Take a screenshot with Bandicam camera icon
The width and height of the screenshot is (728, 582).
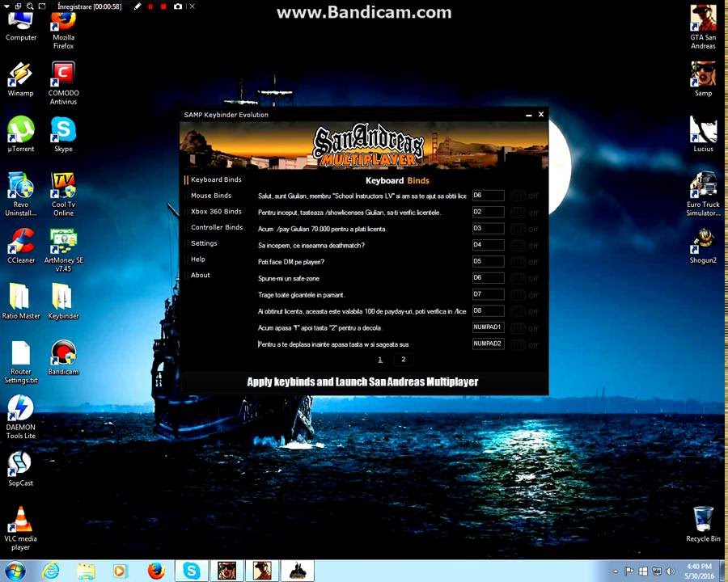tap(177, 6)
